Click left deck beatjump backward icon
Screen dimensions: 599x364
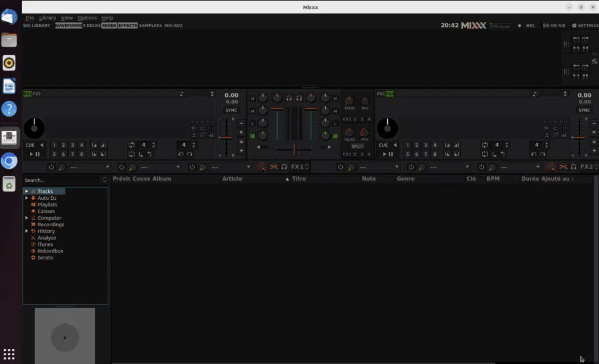[x=181, y=154]
